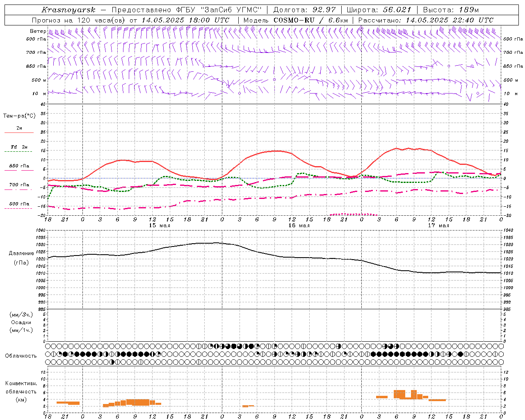Click the '15 мая' date label
Image resolution: width=525 pixels, height=420 pixels.
[159, 226]
